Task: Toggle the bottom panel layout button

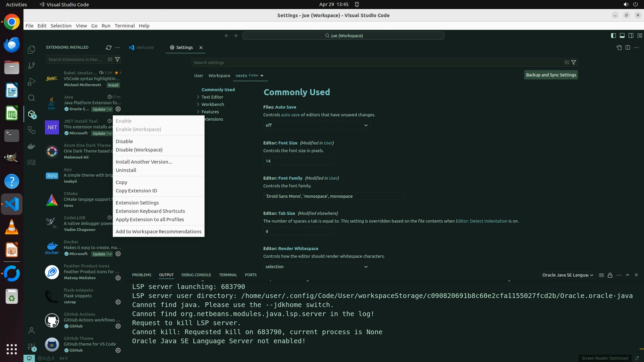Action: tap(622, 36)
